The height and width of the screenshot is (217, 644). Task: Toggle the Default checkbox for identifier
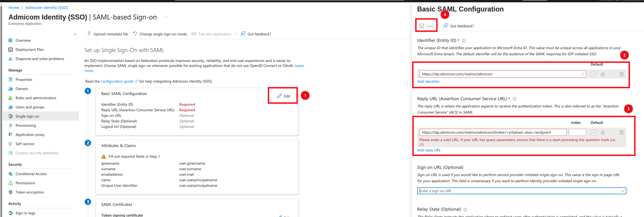593,74
